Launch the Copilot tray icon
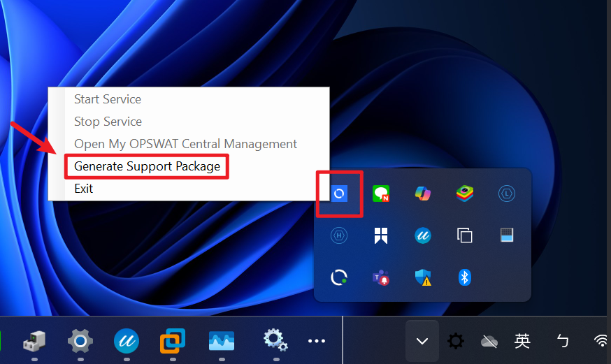This screenshot has width=611, height=364. click(x=423, y=194)
